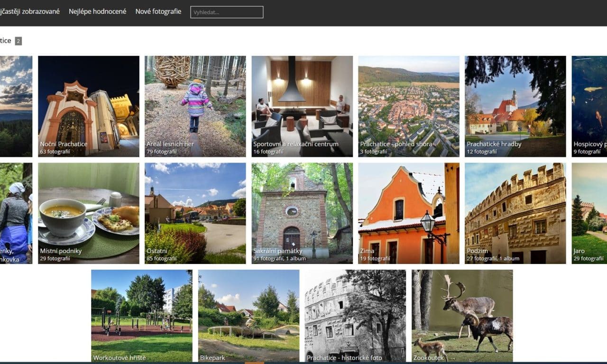Open the "Noční Prachatice" album
607x364 pixels.
click(x=88, y=107)
